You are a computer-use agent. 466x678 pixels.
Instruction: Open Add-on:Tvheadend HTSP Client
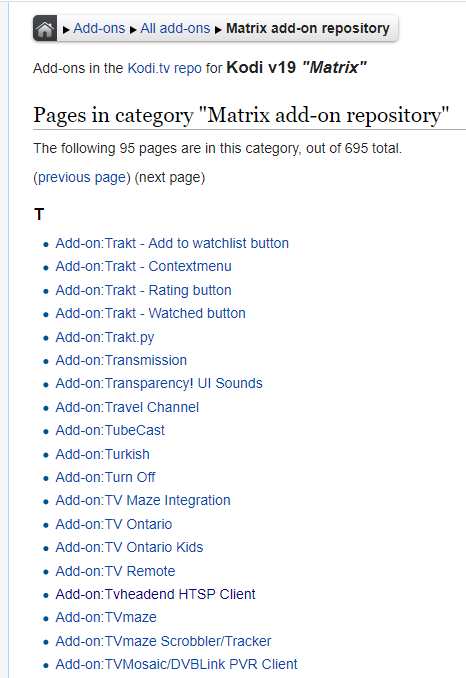156,595
